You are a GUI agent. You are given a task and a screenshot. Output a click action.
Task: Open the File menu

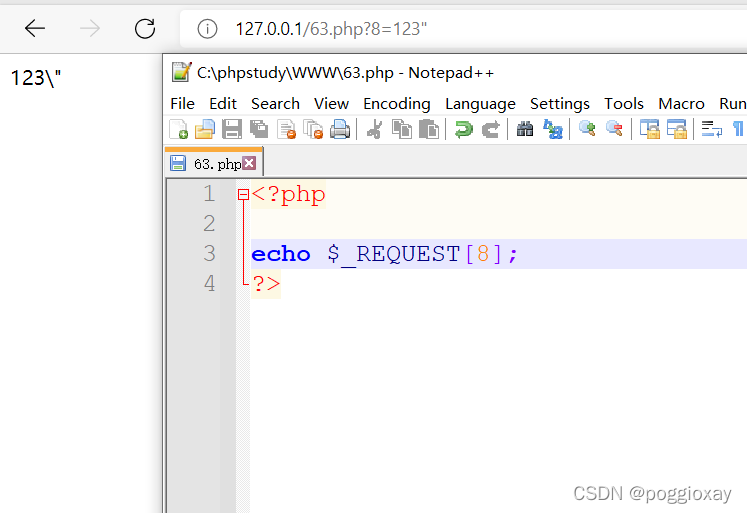coord(182,103)
